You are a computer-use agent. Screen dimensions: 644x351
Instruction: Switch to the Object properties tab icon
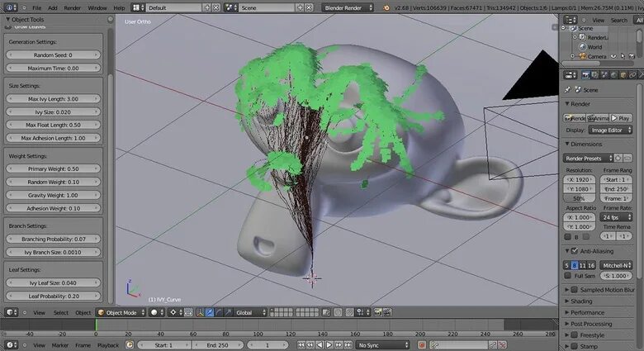click(x=623, y=75)
